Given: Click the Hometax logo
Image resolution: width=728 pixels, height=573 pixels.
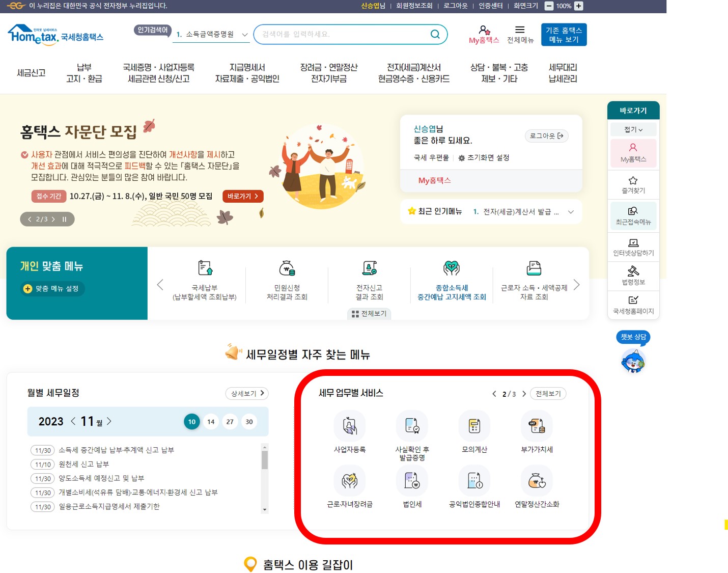Looking at the screenshot, I should pos(55,35).
